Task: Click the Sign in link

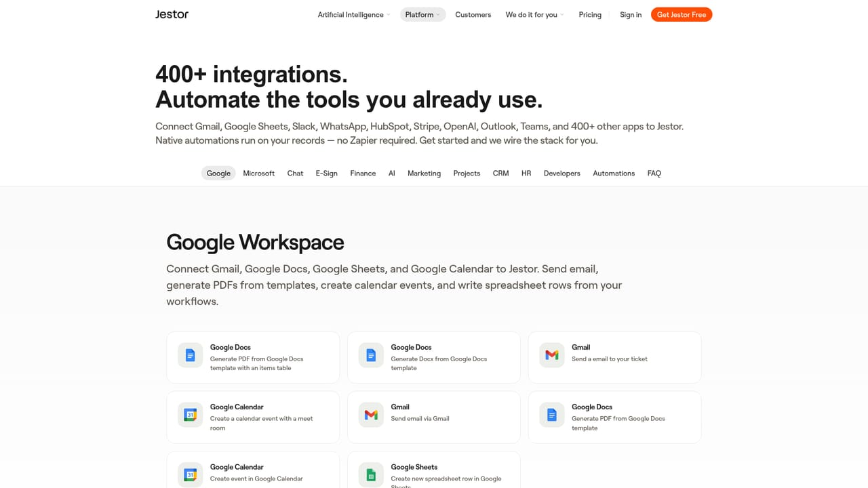Action: [631, 15]
